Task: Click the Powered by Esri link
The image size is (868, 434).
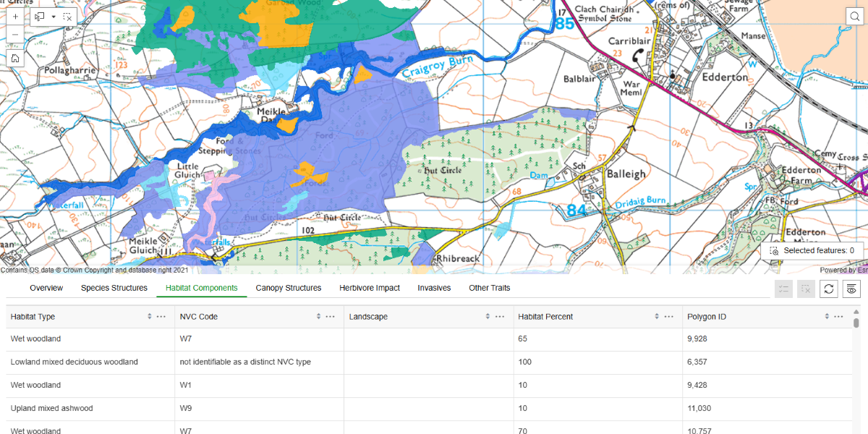Action: [x=843, y=270]
